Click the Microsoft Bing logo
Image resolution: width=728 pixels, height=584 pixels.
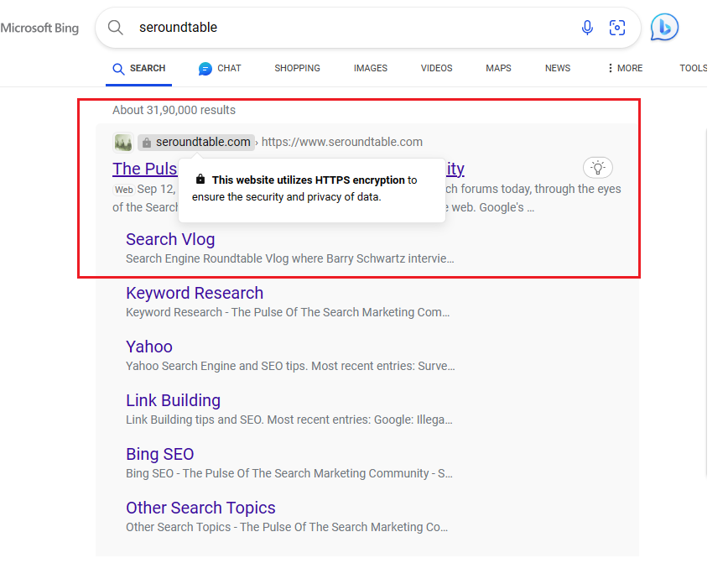(x=39, y=29)
